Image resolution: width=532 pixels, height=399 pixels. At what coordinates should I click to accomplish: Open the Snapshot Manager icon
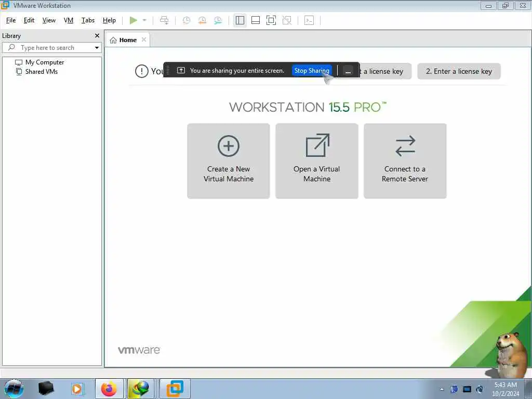pyautogui.click(x=218, y=20)
